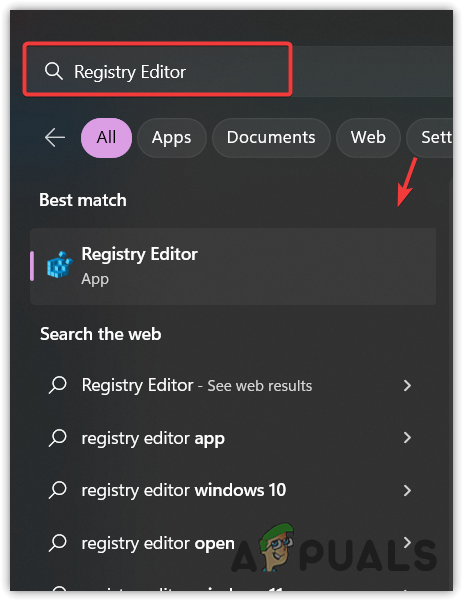Expand chevron for "registry editor windows 10"

[407, 491]
